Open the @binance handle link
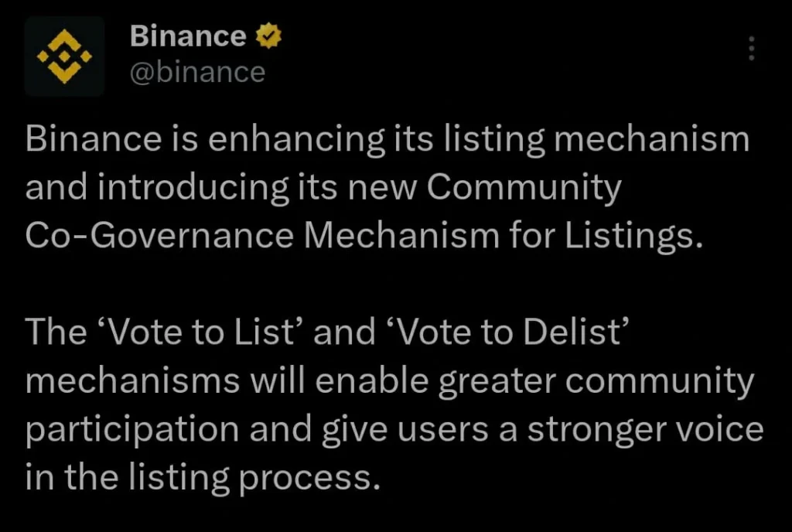This screenshot has height=532, width=792. tap(198, 72)
